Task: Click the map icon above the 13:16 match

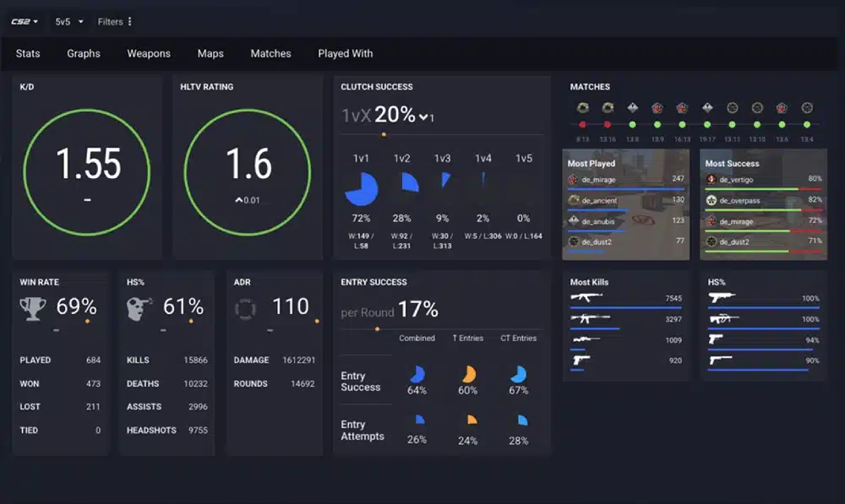Action: tap(608, 108)
